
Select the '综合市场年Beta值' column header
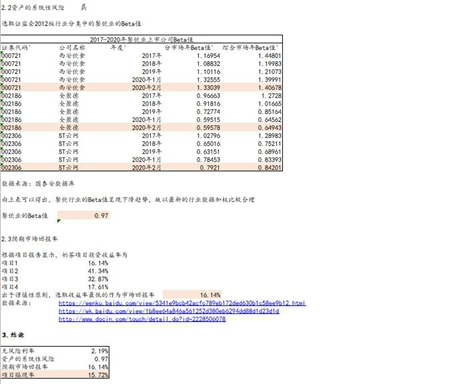point(250,48)
